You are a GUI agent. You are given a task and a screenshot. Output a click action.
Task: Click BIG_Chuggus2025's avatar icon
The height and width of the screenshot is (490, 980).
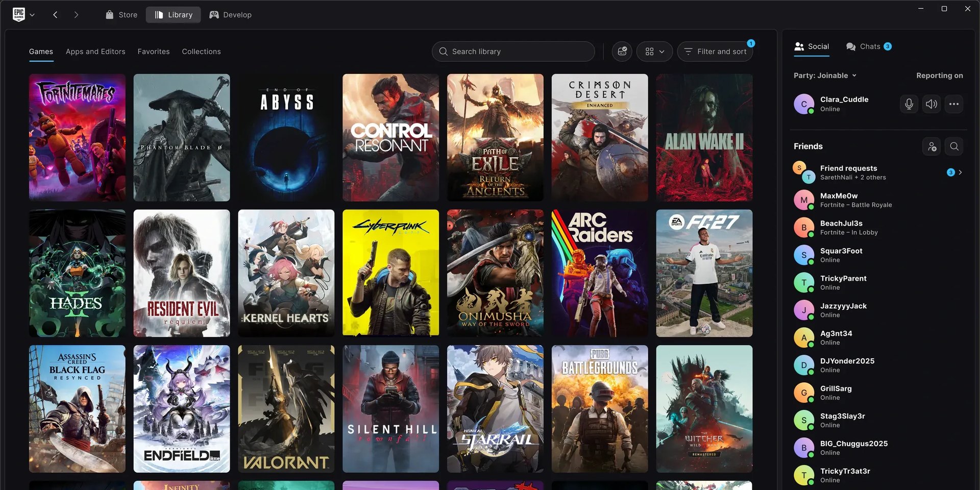pyautogui.click(x=804, y=448)
